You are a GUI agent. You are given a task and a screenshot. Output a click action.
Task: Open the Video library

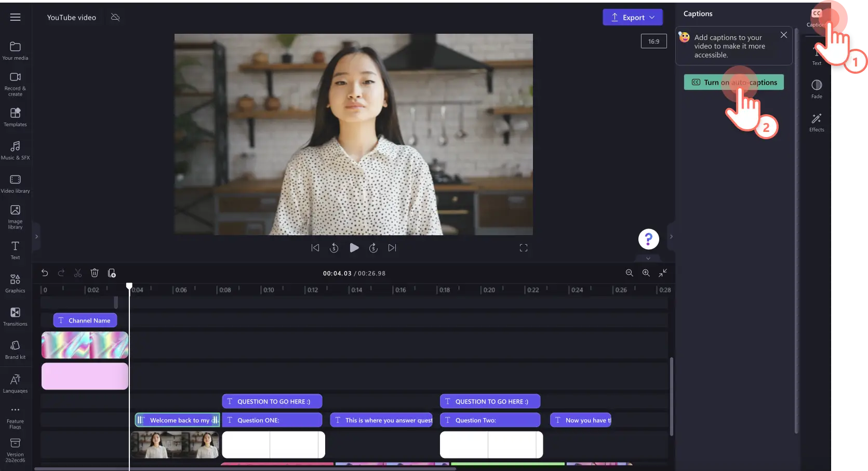(x=16, y=183)
